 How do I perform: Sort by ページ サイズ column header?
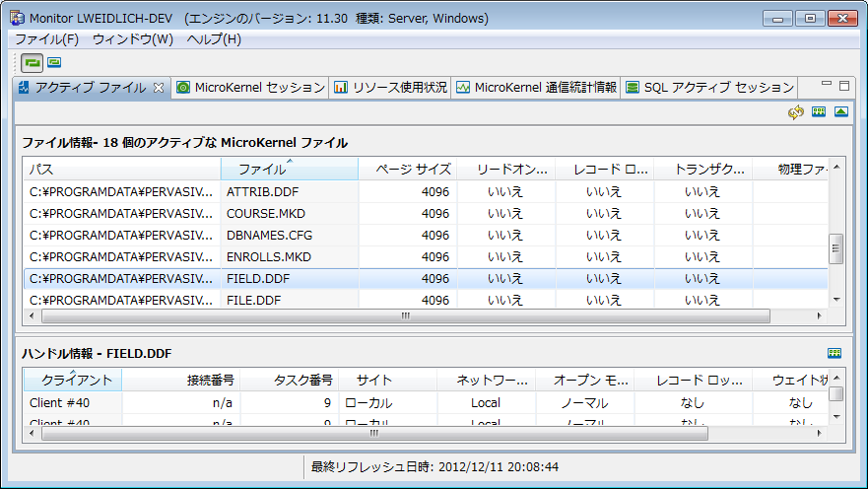406,170
